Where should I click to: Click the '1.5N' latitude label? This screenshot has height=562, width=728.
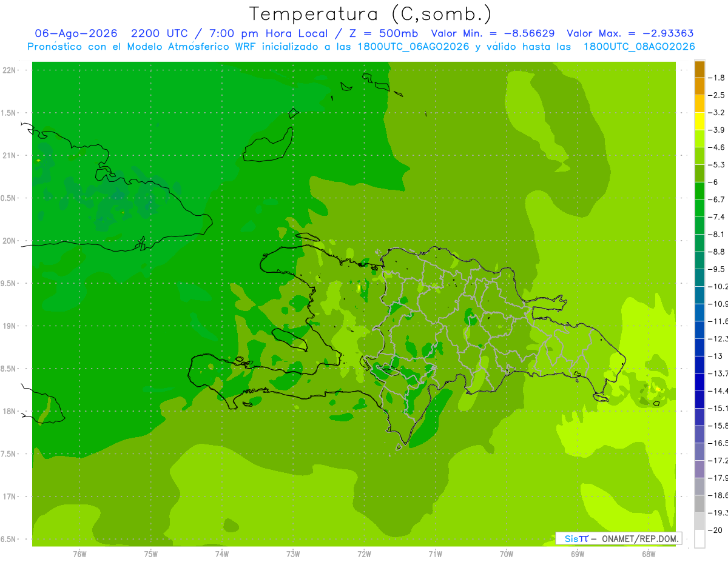[8, 113]
